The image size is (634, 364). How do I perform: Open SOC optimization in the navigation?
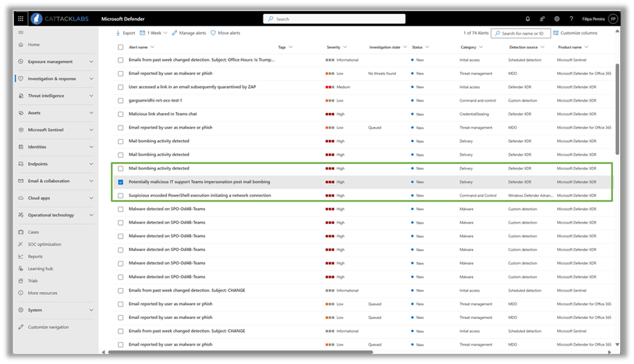(44, 244)
